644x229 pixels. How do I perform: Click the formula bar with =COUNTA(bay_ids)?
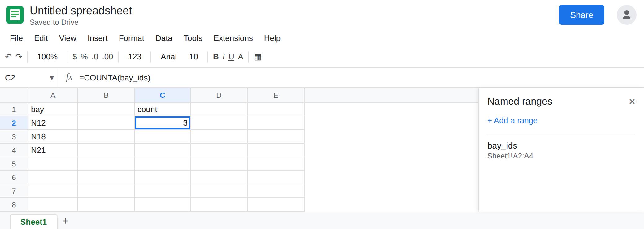(359, 78)
